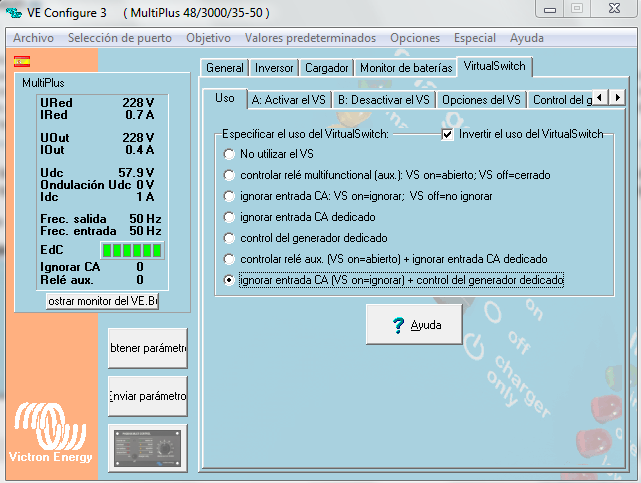Switch to the Monitor de baterías tab
The image size is (641, 483).
(x=406, y=68)
